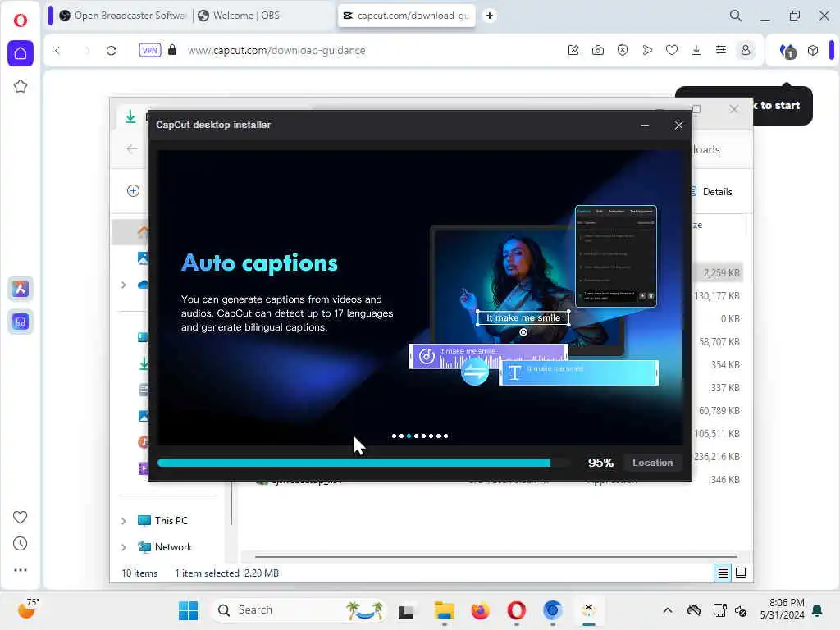Open the extensions cube icon
The width and height of the screenshot is (840, 630).
point(813,50)
